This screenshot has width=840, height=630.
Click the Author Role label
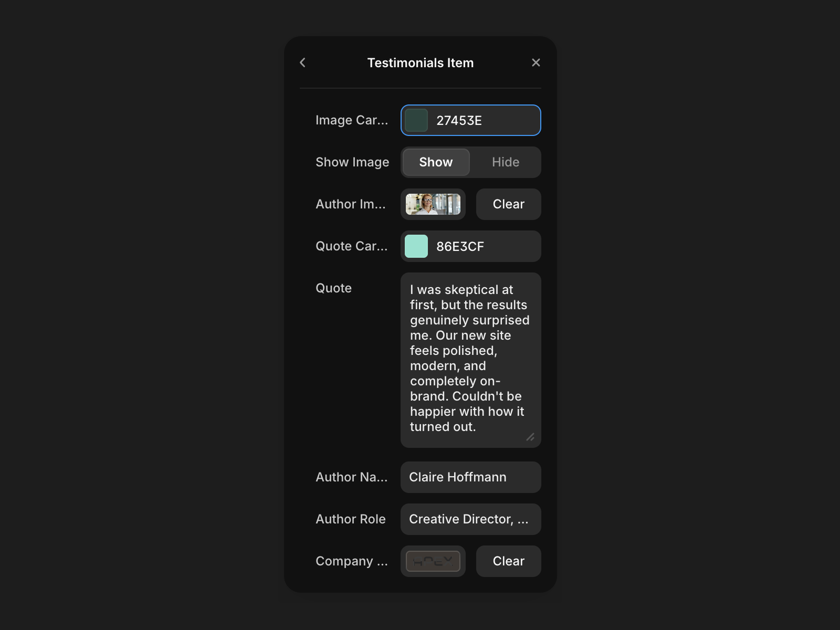click(351, 519)
